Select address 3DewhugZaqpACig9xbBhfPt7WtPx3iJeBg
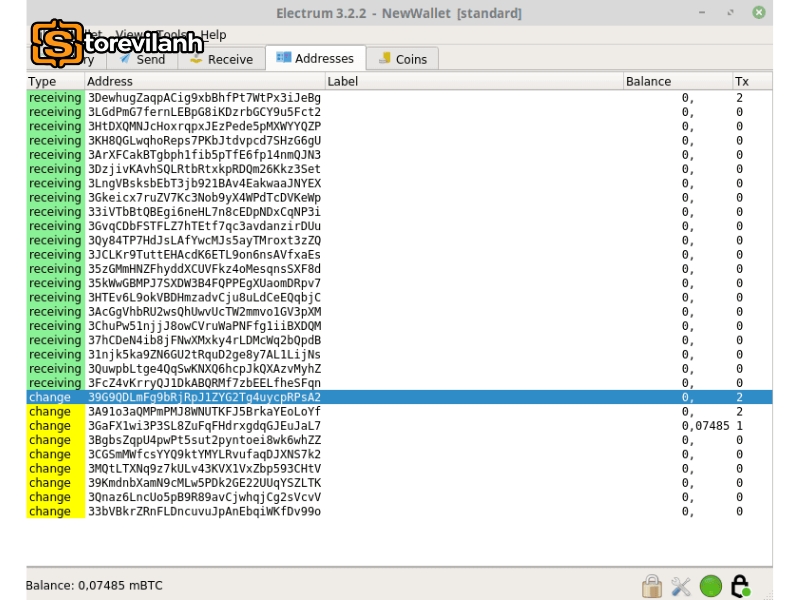800x600 pixels. pos(204,97)
